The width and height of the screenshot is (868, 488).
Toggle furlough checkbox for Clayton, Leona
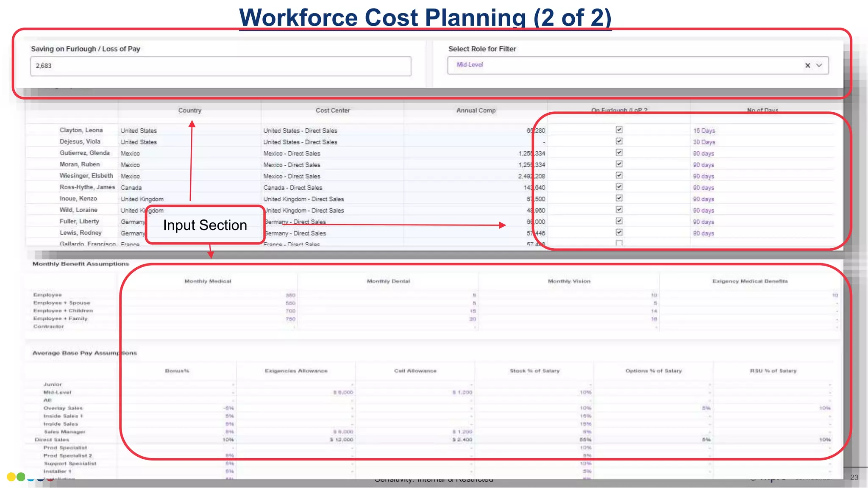click(619, 130)
